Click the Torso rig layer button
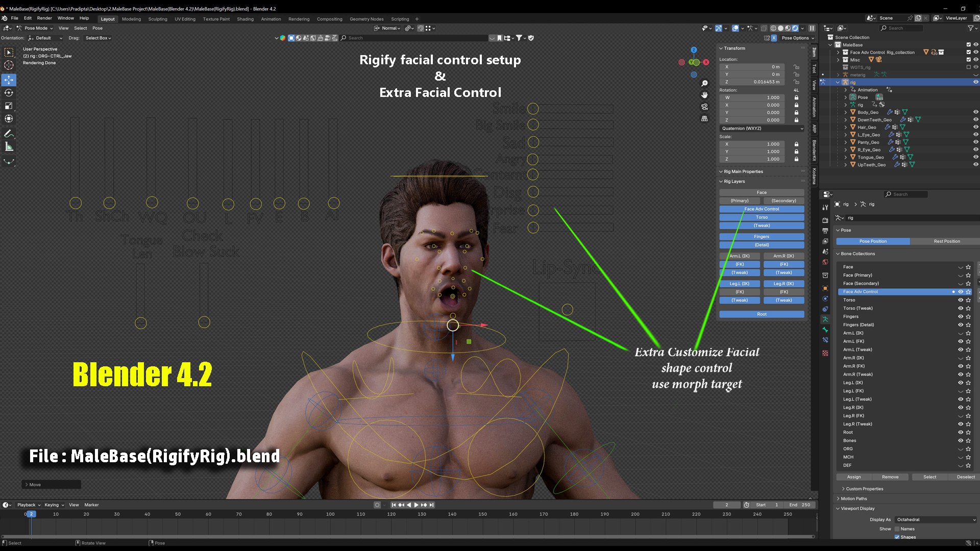Viewport: 980px width, 551px height. (762, 217)
